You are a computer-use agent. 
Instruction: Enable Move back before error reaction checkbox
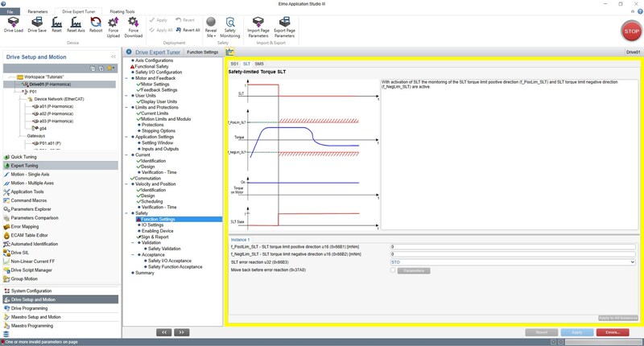[393, 270]
